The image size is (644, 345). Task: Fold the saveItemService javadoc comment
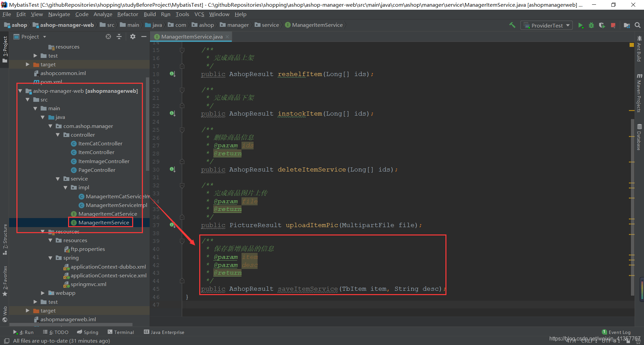182,241
